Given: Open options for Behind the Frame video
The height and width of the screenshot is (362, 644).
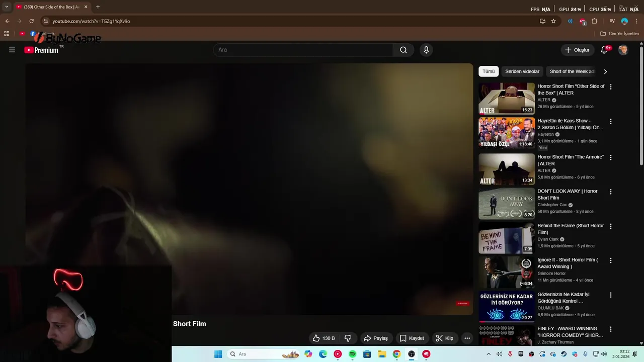Looking at the screenshot, I should pyautogui.click(x=611, y=226).
